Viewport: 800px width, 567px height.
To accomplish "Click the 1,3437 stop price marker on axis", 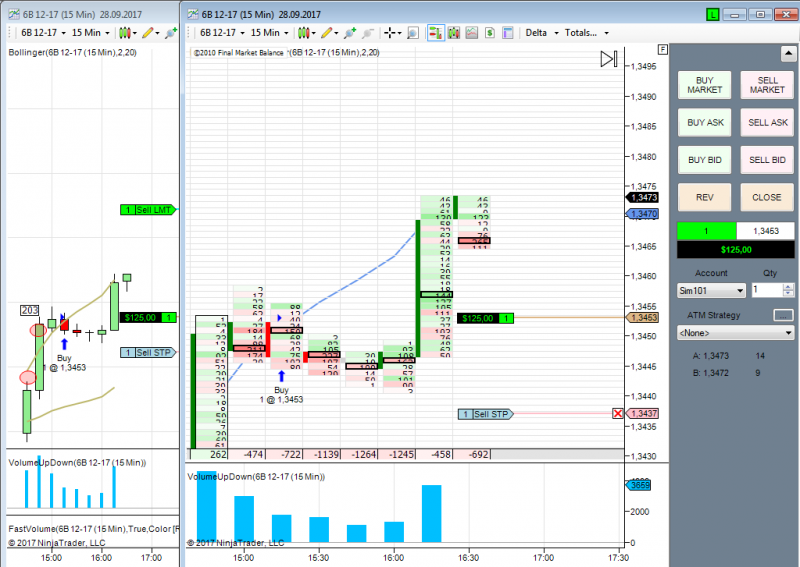I will 642,413.
